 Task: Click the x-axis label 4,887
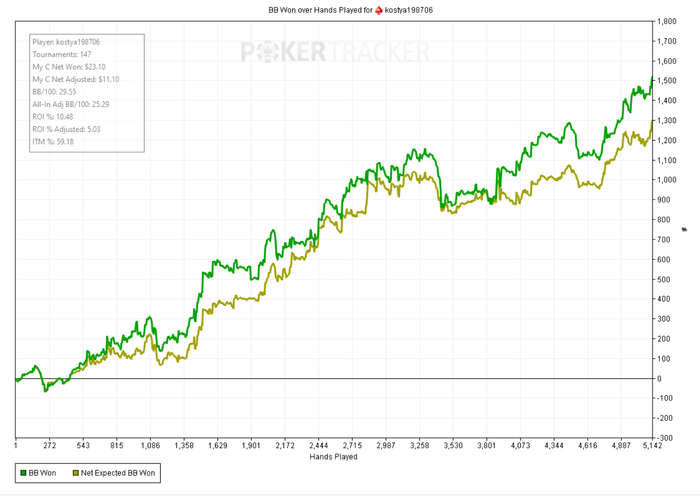(621, 446)
